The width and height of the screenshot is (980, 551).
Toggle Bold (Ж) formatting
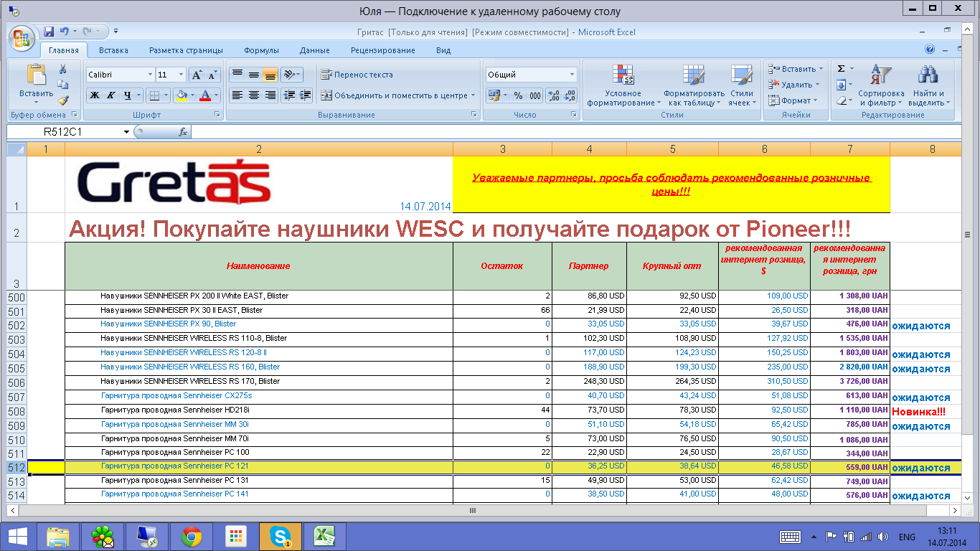(94, 95)
